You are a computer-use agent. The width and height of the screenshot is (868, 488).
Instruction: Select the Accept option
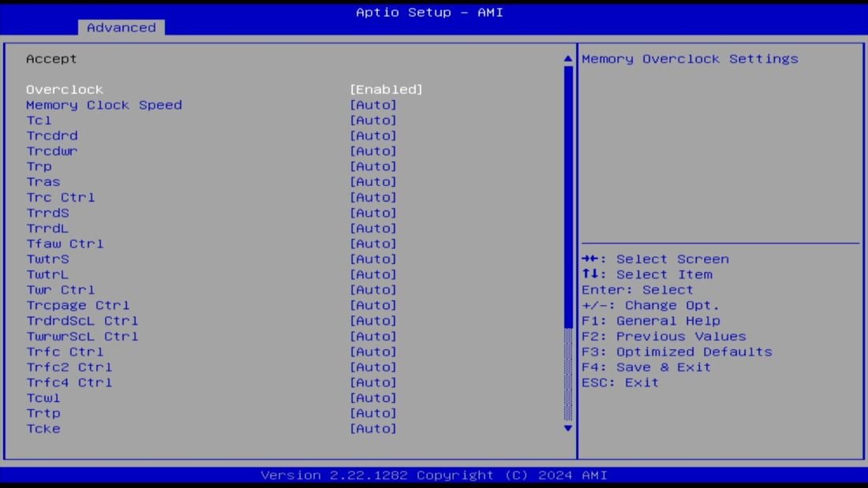tap(51, 58)
